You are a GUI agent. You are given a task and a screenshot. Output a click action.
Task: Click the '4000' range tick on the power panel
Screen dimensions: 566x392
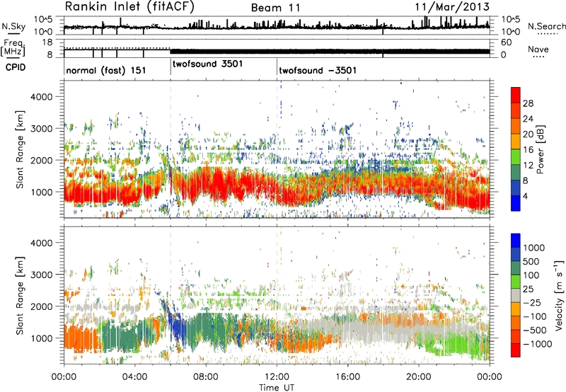pos(41,97)
